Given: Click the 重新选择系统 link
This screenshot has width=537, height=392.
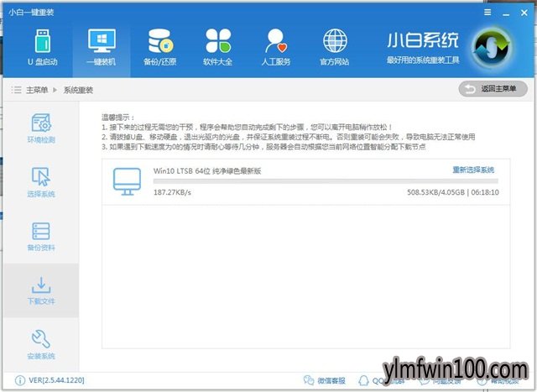Looking at the screenshot, I should pos(473,170).
